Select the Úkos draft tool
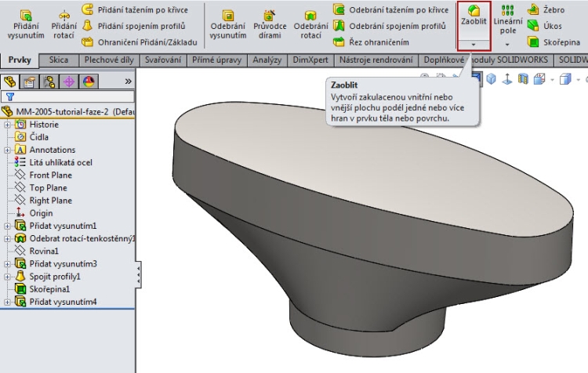 click(x=545, y=26)
